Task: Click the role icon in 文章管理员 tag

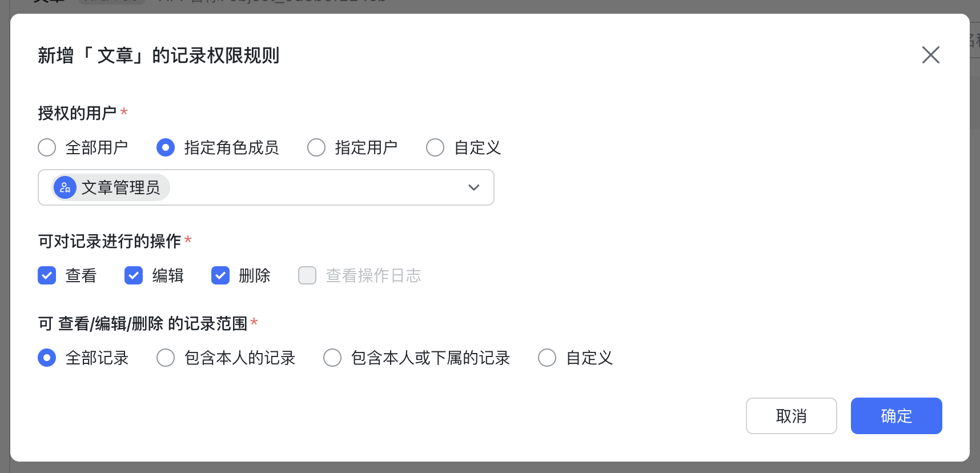Action: tap(65, 187)
